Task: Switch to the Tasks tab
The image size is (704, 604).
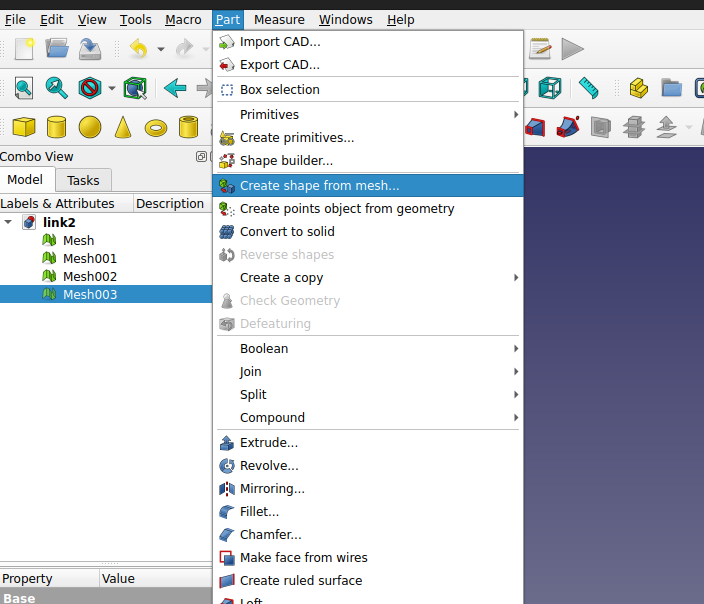Action: tap(83, 180)
